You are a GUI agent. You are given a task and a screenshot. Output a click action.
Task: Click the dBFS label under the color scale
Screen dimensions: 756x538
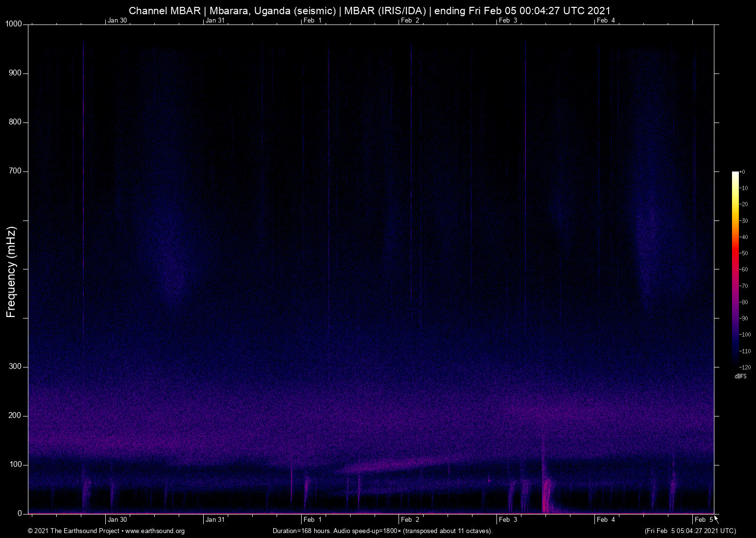tap(740, 376)
